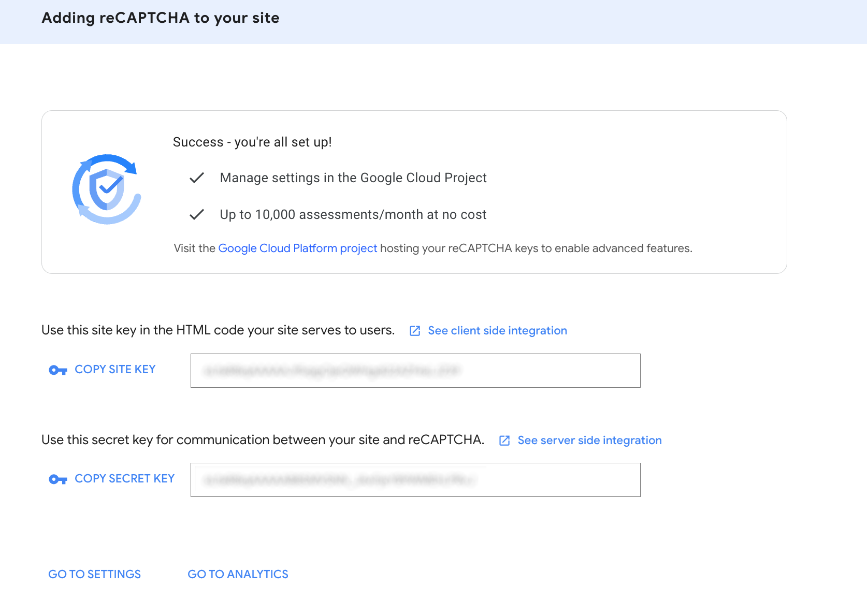This screenshot has width=867, height=616.
Task: Open the Google Cloud Platform project link
Action: point(297,248)
